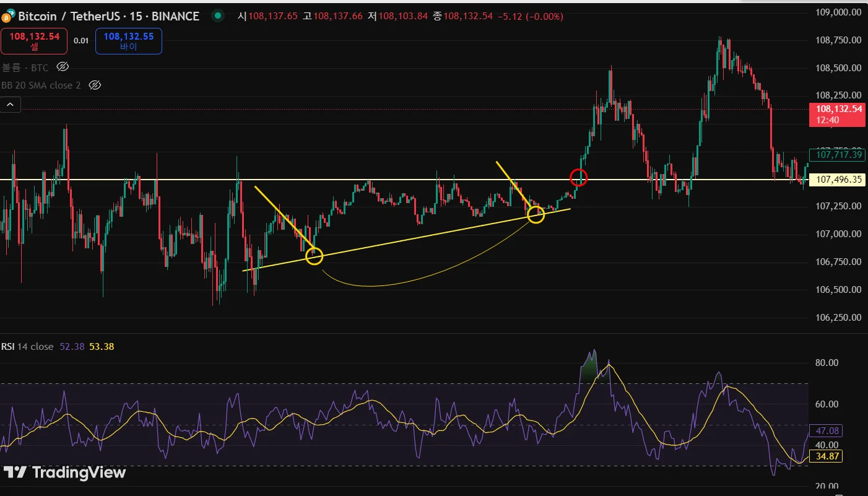Click the 60.00 RSI scale label
Screen dimensions: 868x496
coord(828,404)
